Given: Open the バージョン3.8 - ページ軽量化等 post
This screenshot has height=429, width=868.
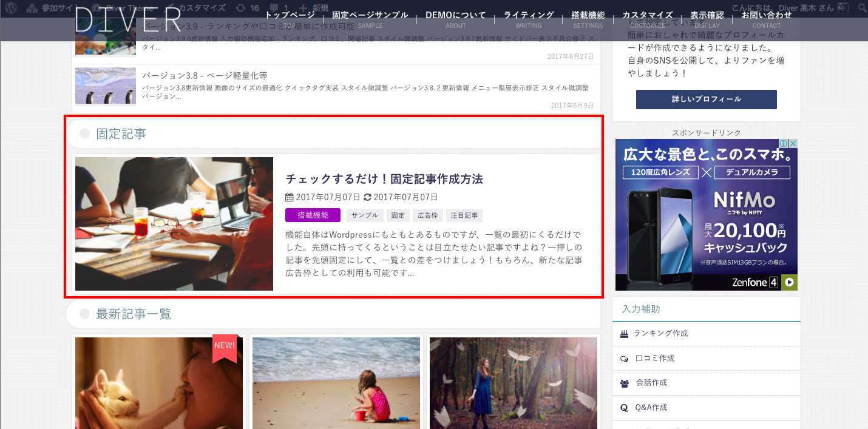Looking at the screenshot, I should 205,76.
